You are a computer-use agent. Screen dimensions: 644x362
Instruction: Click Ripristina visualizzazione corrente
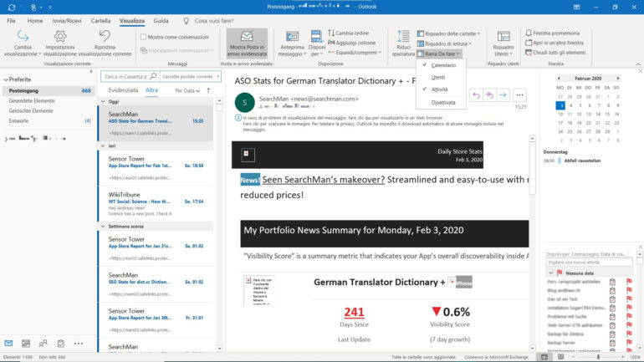click(x=105, y=43)
